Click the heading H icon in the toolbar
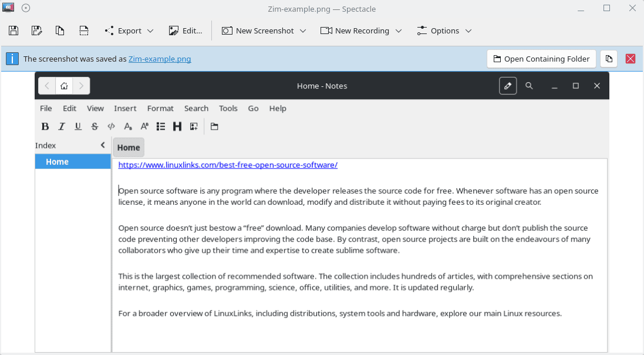 point(177,126)
